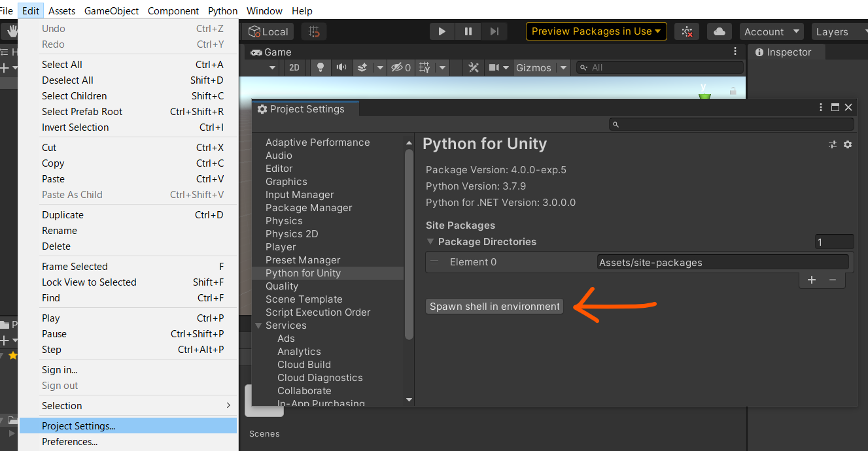Open component editor tools wrench icon
868x451 pixels.
pyautogui.click(x=474, y=67)
